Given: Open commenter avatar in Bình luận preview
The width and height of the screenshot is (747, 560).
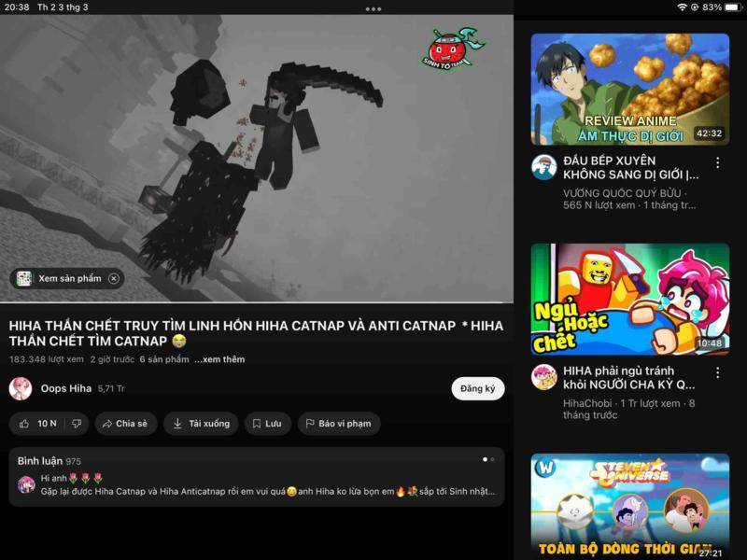Looking at the screenshot, I should click(26, 484).
